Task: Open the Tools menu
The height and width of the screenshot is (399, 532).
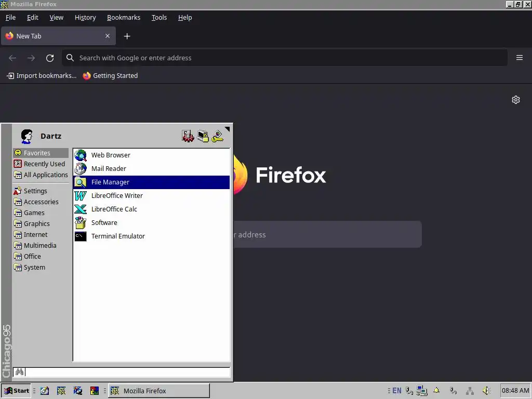Action: tap(159, 18)
